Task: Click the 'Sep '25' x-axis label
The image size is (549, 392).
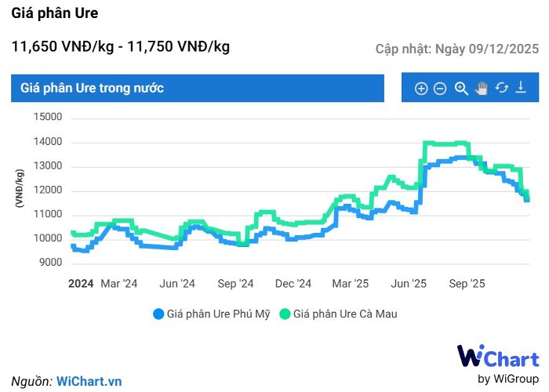Action: (x=467, y=284)
